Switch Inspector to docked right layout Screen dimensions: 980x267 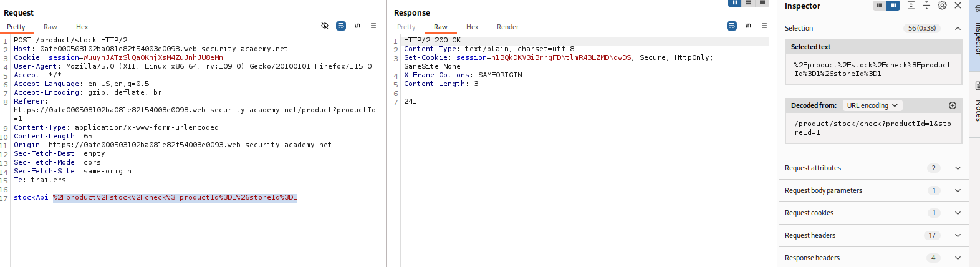click(893, 6)
